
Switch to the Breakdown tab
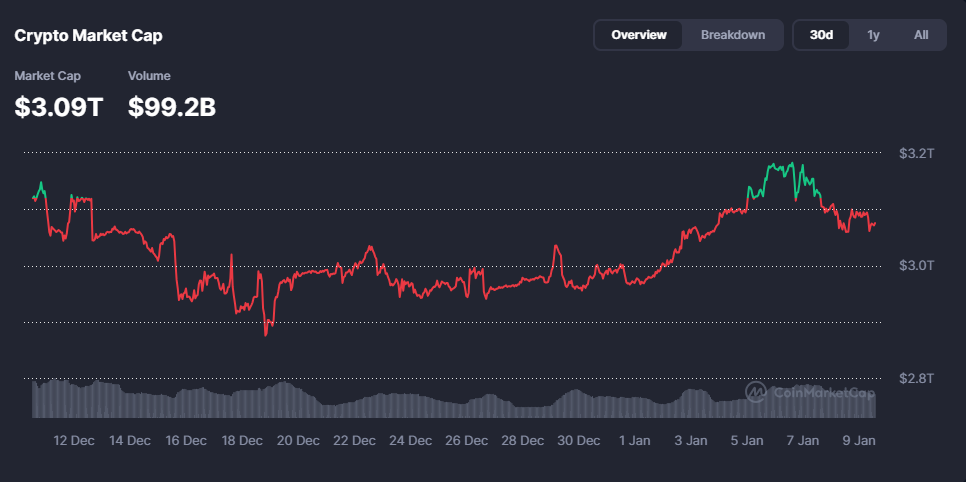click(732, 35)
